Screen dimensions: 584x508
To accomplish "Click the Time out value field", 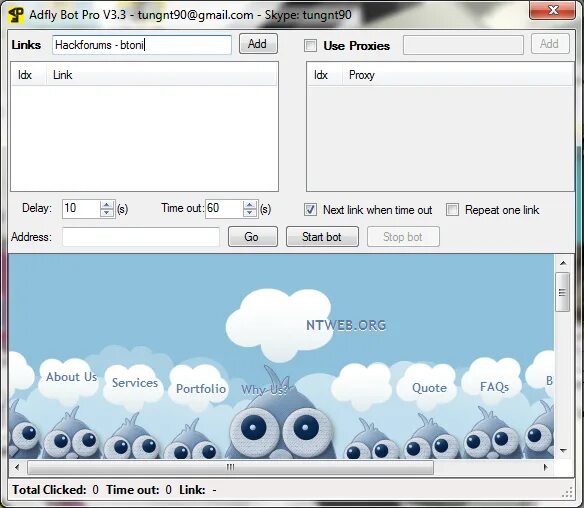I will pos(224,208).
